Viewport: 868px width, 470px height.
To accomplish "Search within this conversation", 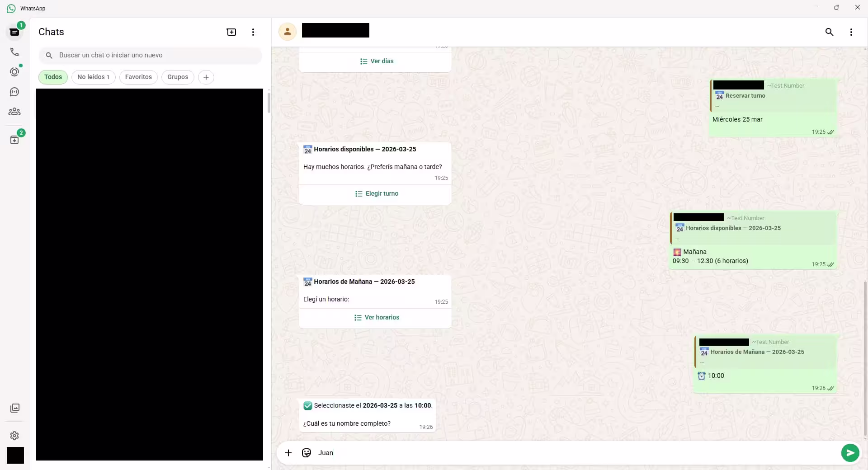I will 830,32.
